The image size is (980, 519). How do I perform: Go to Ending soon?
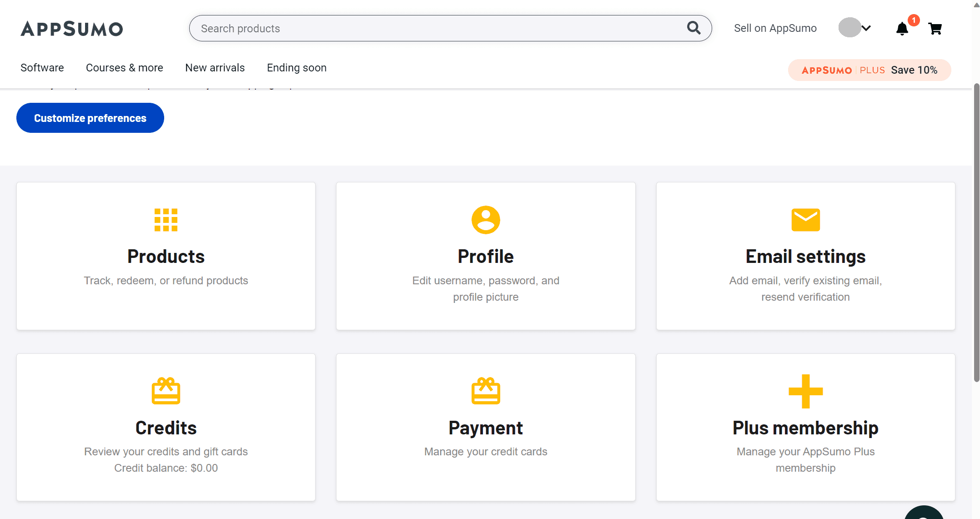[x=297, y=68]
